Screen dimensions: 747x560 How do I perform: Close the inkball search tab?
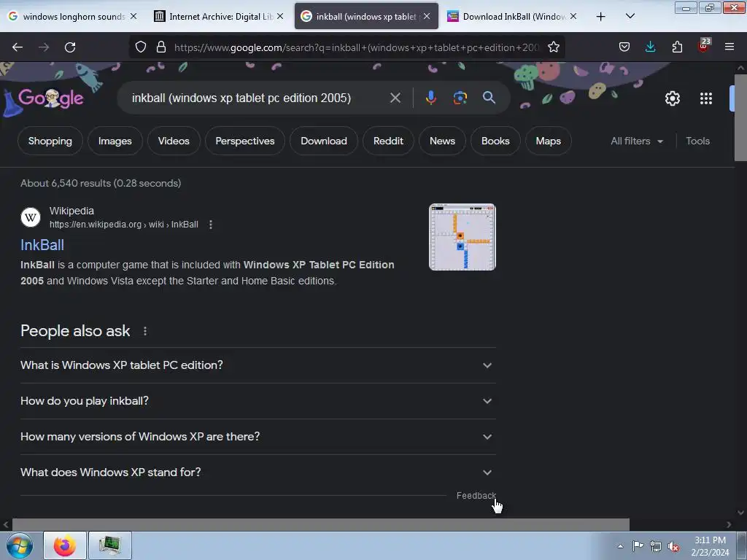click(x=427, y=16)
